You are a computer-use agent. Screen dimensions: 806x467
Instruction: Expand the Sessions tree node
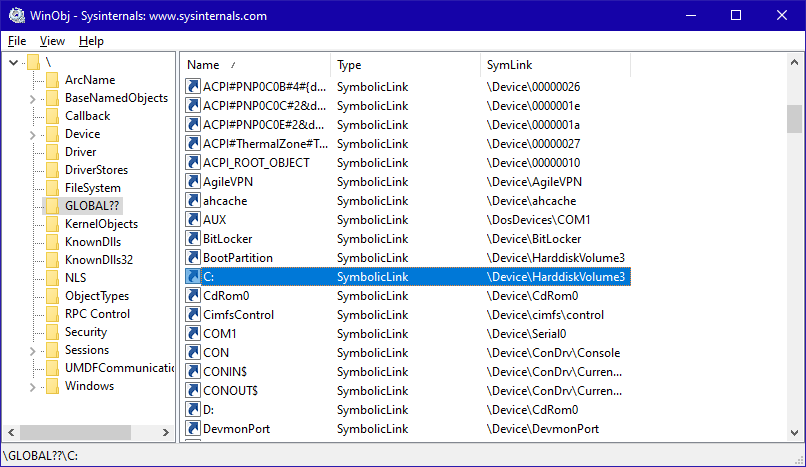pyautogui.click(x=33, y=350)
